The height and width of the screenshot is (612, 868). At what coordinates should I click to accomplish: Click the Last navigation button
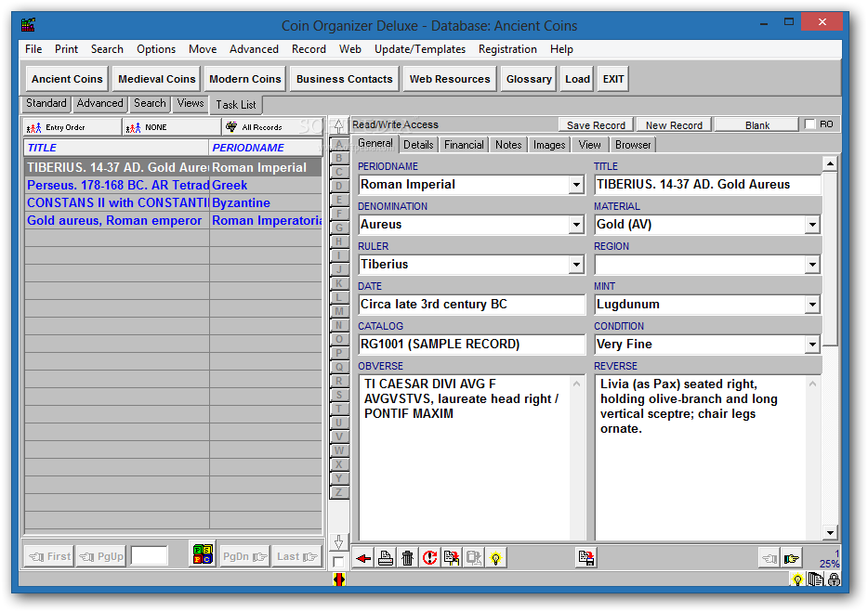[x=297, y=556]
